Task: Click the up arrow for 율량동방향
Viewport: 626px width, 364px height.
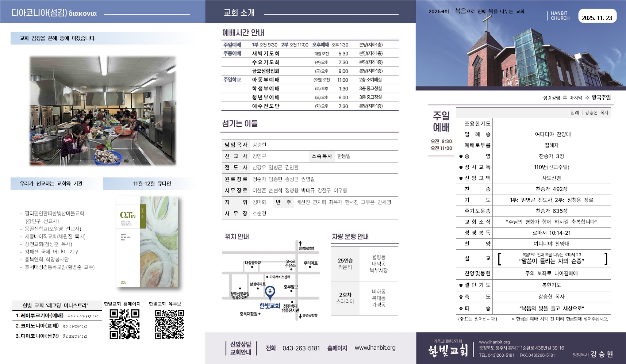Action: 300,243
